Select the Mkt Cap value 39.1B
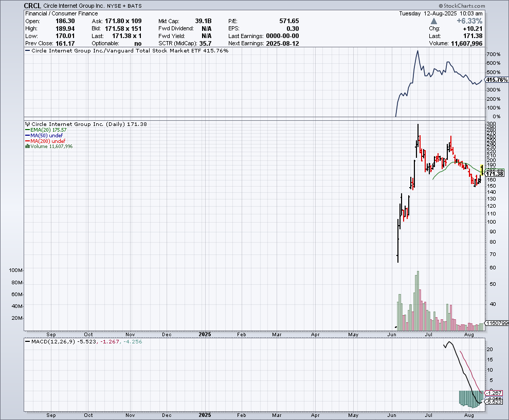 (x=203, y=21)
